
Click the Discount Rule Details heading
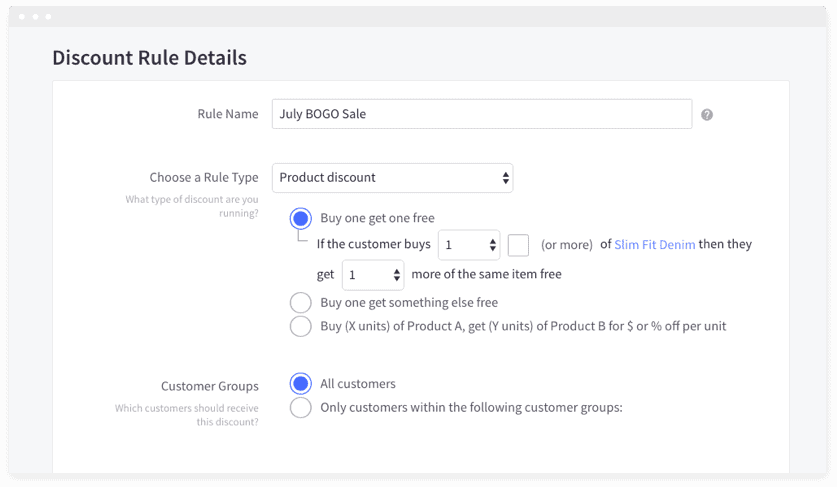tap(149, 58)
